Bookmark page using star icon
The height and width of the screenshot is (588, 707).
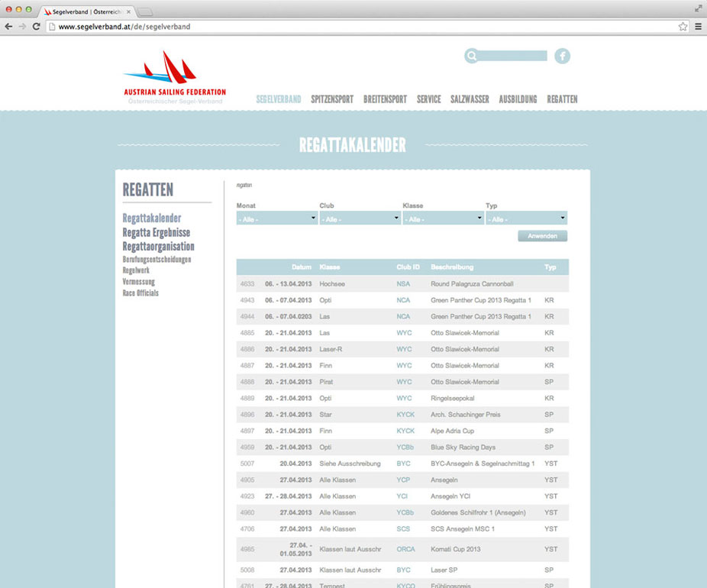point(683,26)
